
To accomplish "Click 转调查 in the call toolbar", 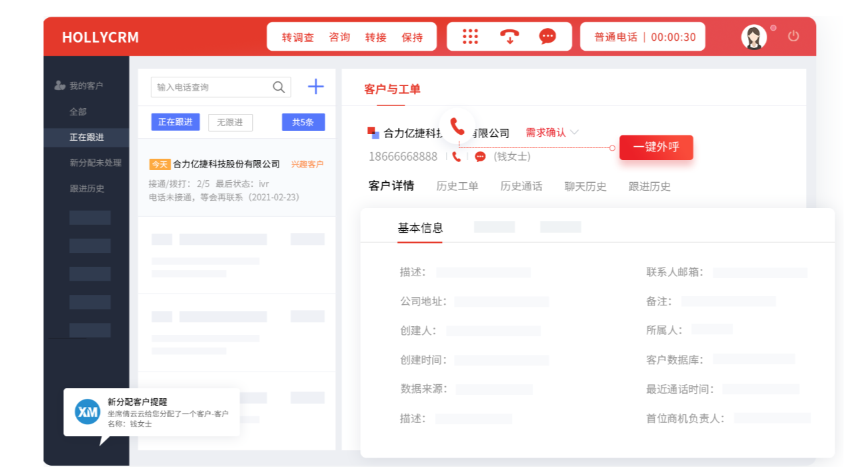I will (x=297, y=37).
